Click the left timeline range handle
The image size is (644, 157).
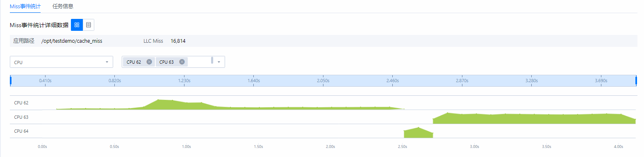tap(11, 81)
